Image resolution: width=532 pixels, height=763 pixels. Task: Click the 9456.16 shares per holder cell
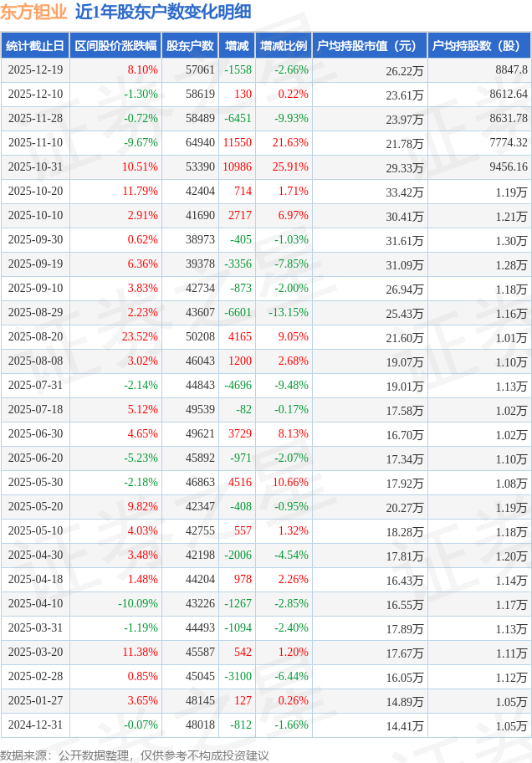509,167
